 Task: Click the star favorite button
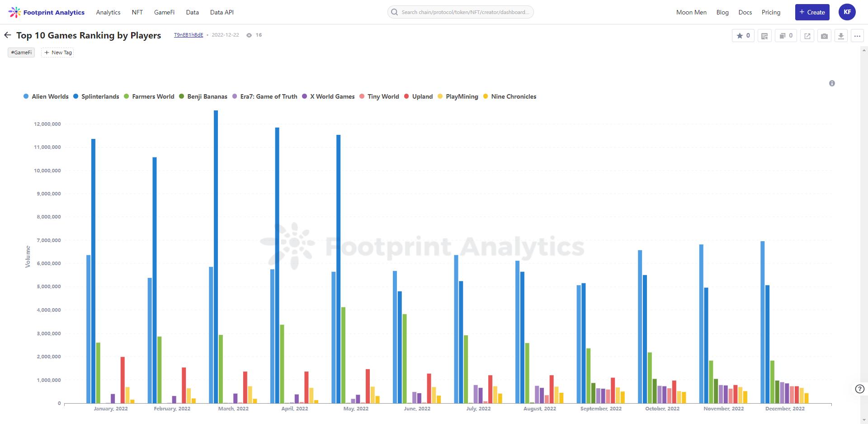coord(743,36)
